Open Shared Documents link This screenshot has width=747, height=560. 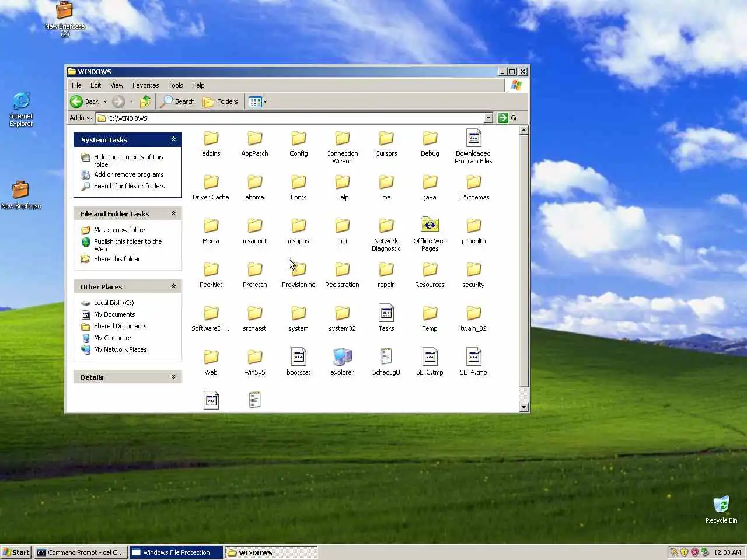[120, 326]
